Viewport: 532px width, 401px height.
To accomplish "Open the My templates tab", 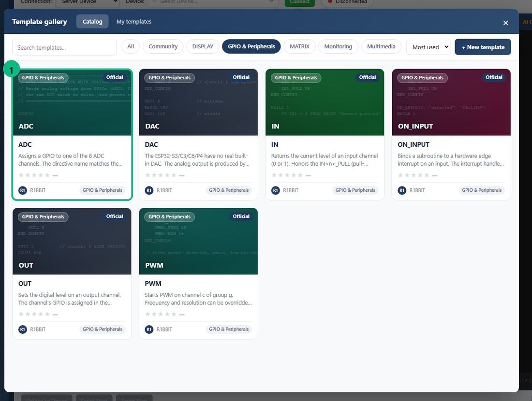I will pos(134,21).
